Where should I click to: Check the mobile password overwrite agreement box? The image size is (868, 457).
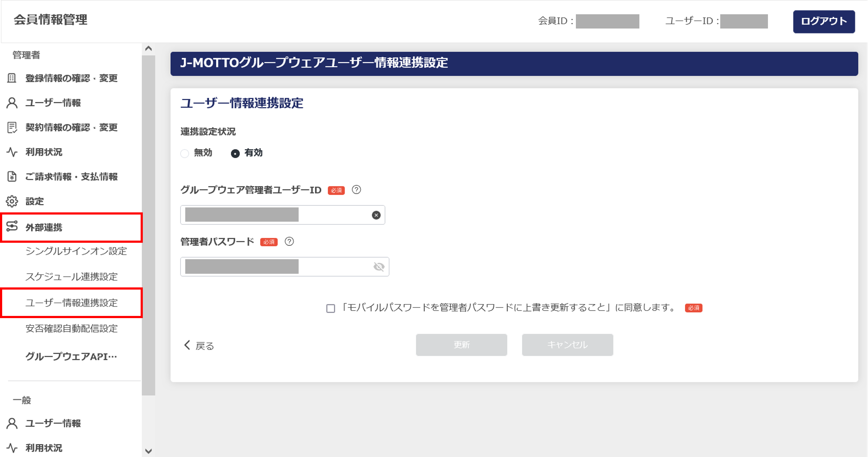coord(331,308)
